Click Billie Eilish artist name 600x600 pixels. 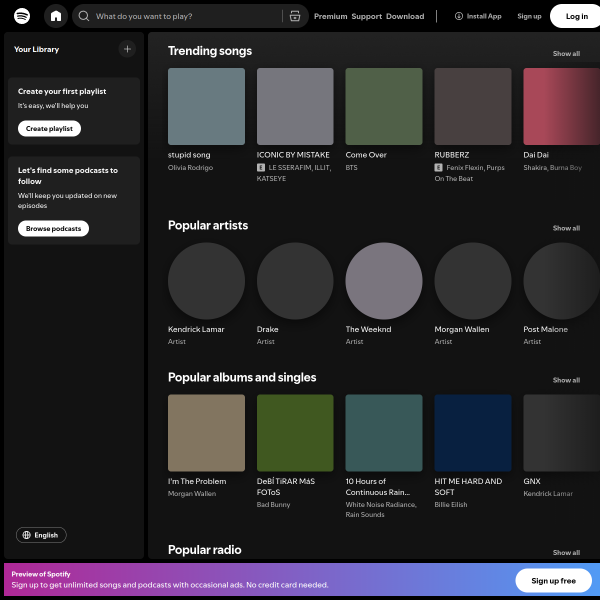[x=451, y=505]
